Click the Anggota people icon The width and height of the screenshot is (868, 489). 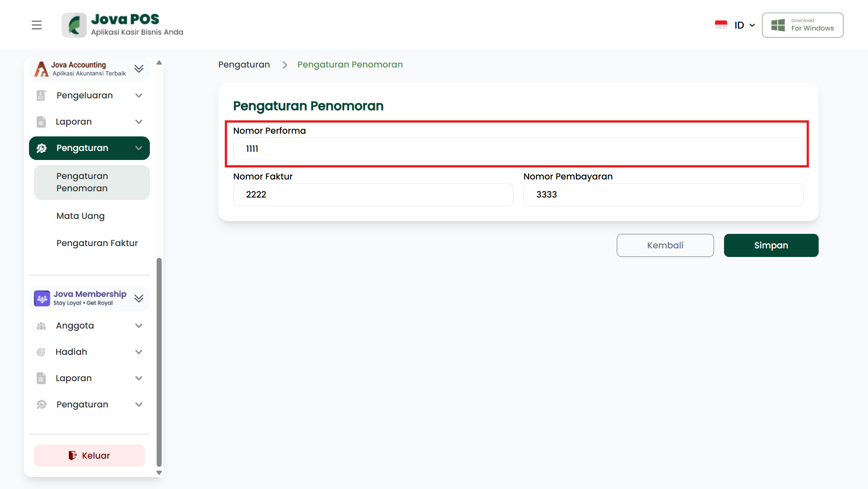point(41,326)
